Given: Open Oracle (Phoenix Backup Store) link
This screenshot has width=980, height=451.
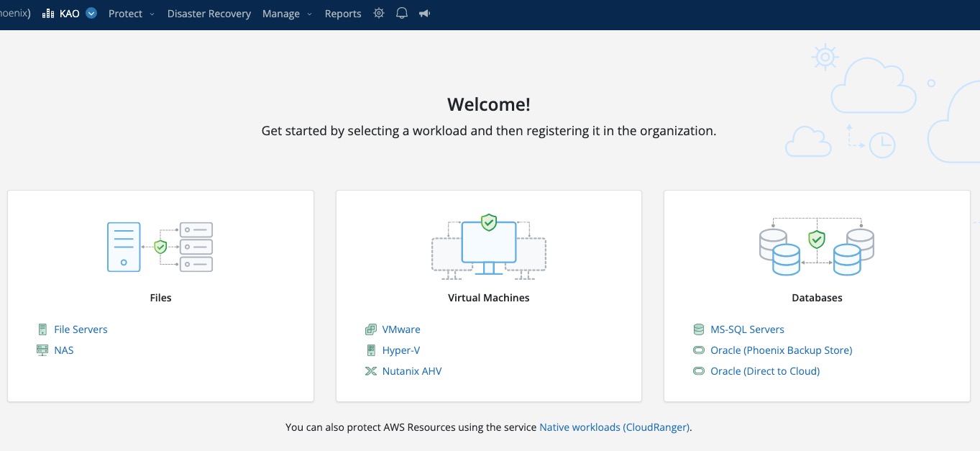Looking at the screenshot, I should click(x=782, y=350).
